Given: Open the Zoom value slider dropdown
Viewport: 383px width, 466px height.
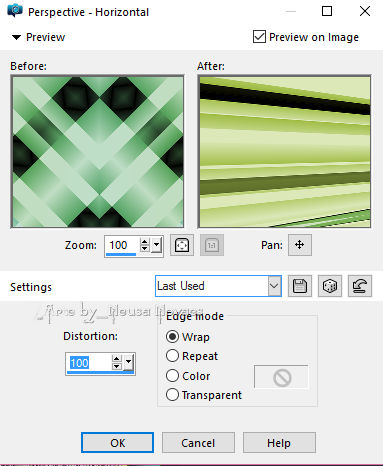Looking at the screenshot, I should click(x=157, y=246).
